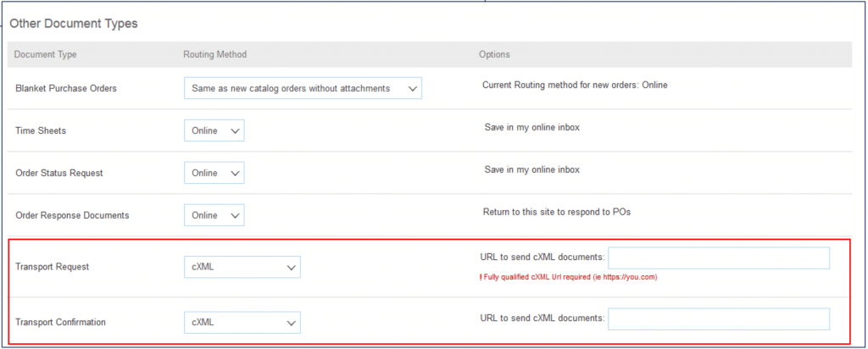Open Transport Confirmation cXML routing dropdown
868x349 pixels.
[x=242, y=323]
